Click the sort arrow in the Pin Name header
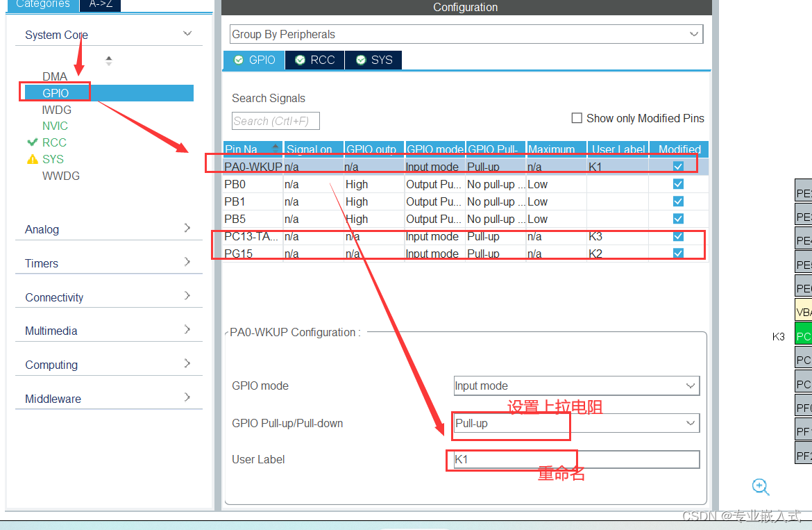Viewport: 812px width, 530px height. click(276, 148)
